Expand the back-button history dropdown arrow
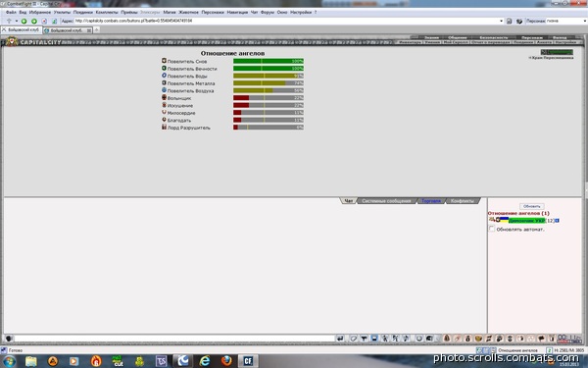The image size is (588, 368). (17, 21)
